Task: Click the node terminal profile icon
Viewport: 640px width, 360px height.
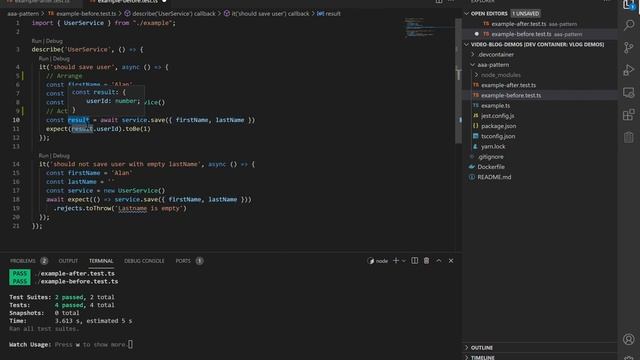Action: 371,261
